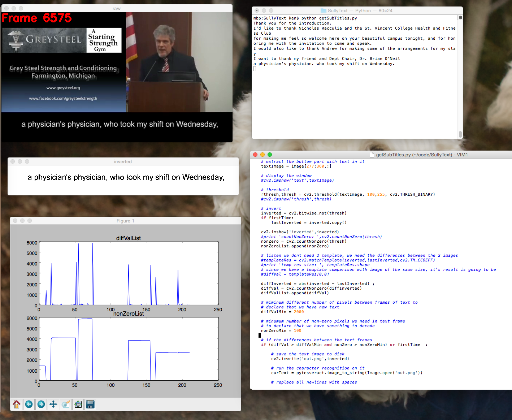Viewport: 512px width, 420px height.
Task: Save the figure with floppy disk icon
Action: point(90,404)
